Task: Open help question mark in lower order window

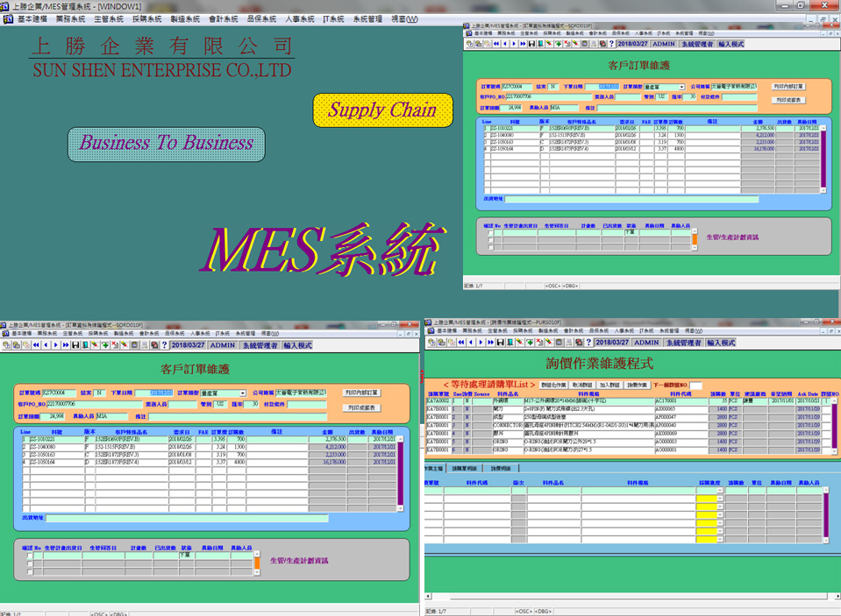Action: coord(165,345)
